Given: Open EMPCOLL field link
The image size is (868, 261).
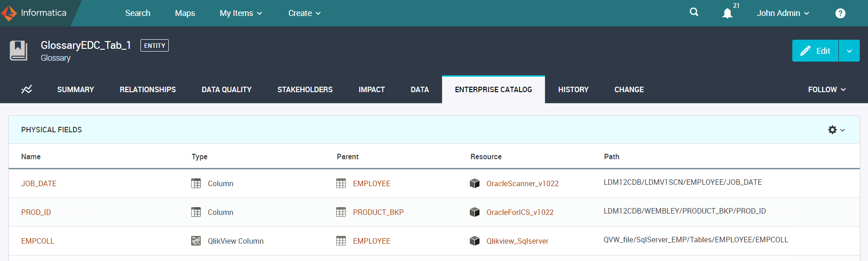Looking at the screenshot, I should pyautogui.click(x=37, y=241).
